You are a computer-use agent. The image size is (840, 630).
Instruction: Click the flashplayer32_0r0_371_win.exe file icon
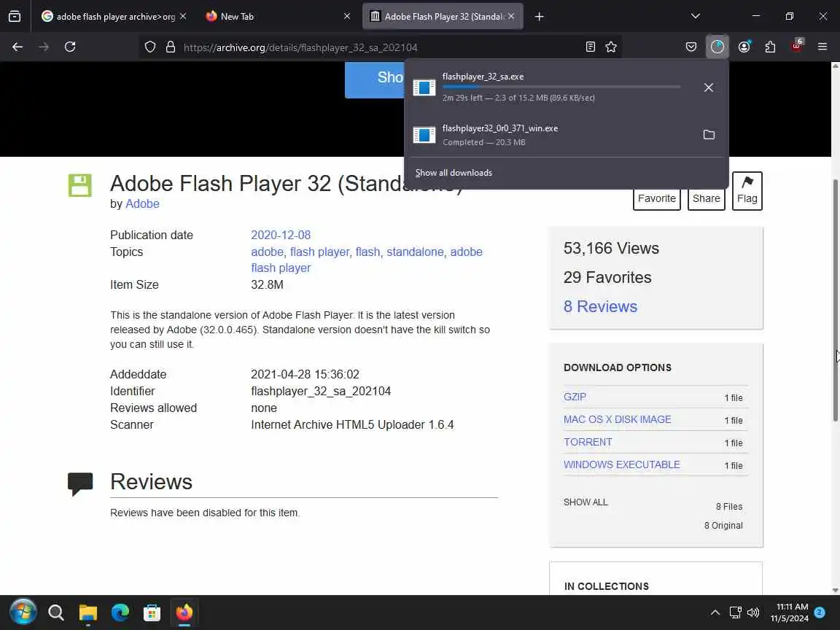point(424,134)
